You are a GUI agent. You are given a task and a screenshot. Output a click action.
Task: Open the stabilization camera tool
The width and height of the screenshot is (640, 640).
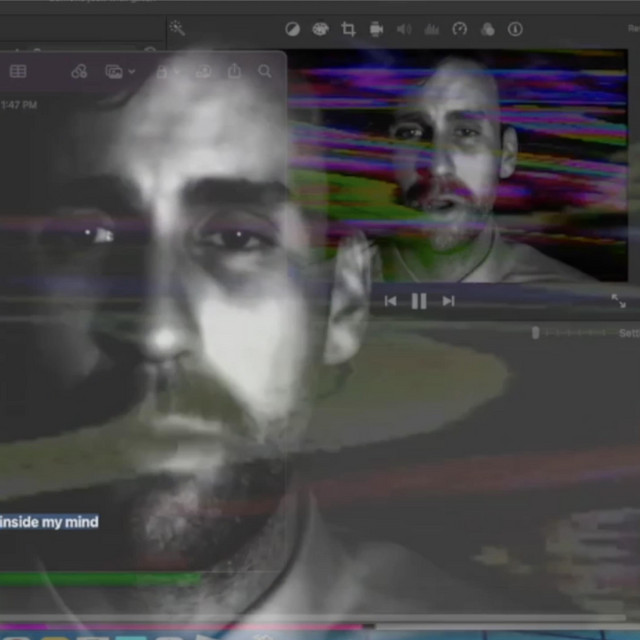point(376,29)
